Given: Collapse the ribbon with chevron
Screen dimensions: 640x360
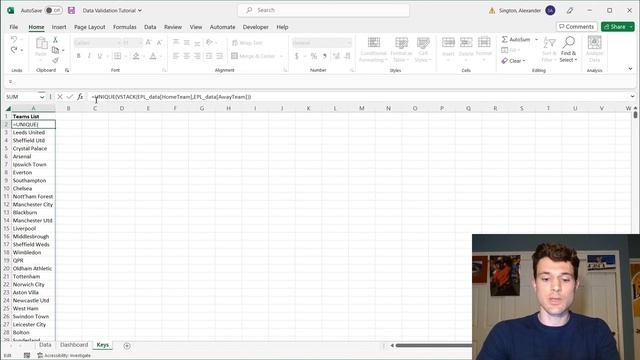Looking at the screenshot, I should point(631,69).
